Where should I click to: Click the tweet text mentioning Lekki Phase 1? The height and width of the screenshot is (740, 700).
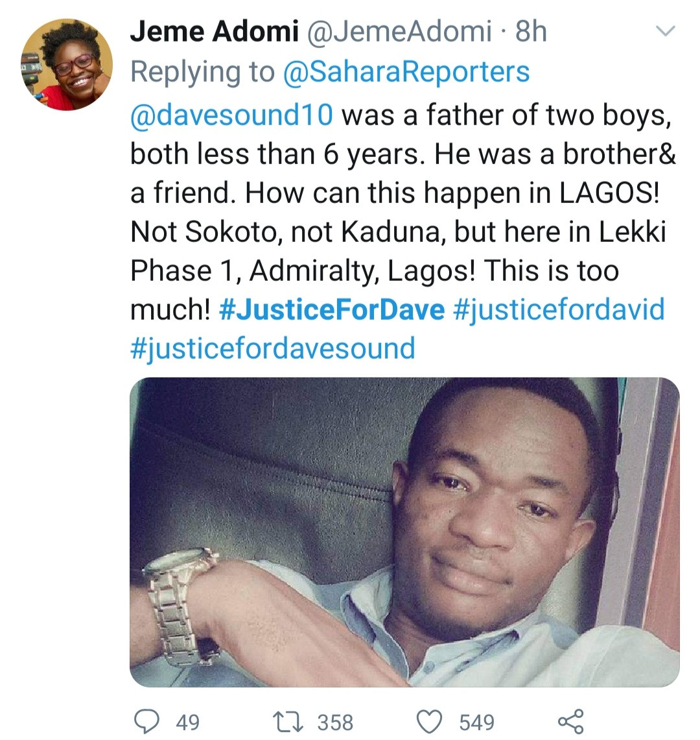click(x=397, y=232)
